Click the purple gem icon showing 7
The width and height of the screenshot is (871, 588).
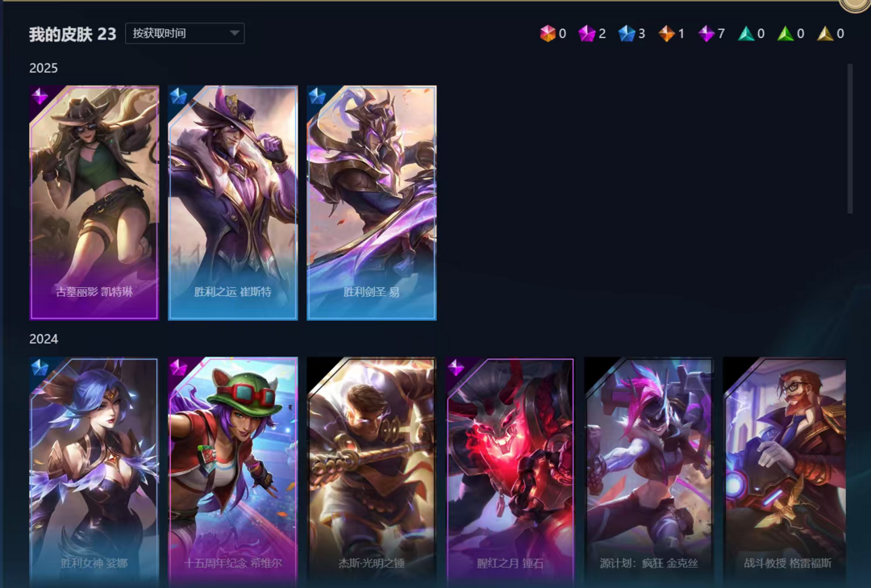click(706, 33)
